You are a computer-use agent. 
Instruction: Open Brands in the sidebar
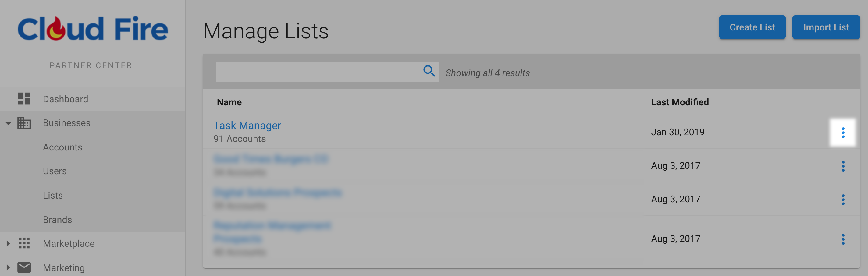[57, 220]
